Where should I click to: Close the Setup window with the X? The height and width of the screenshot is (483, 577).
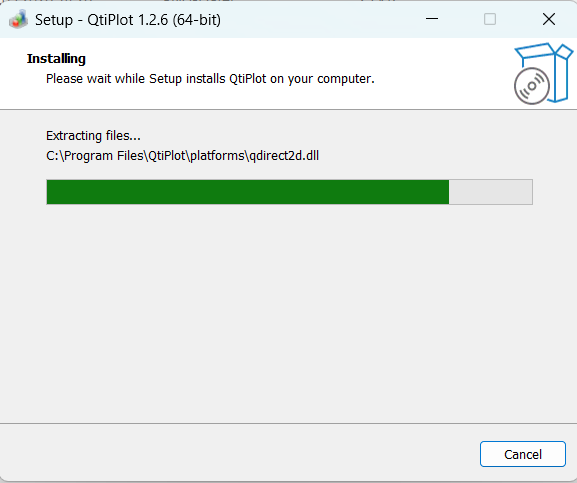pyautogui.click(x=549, y=19)
